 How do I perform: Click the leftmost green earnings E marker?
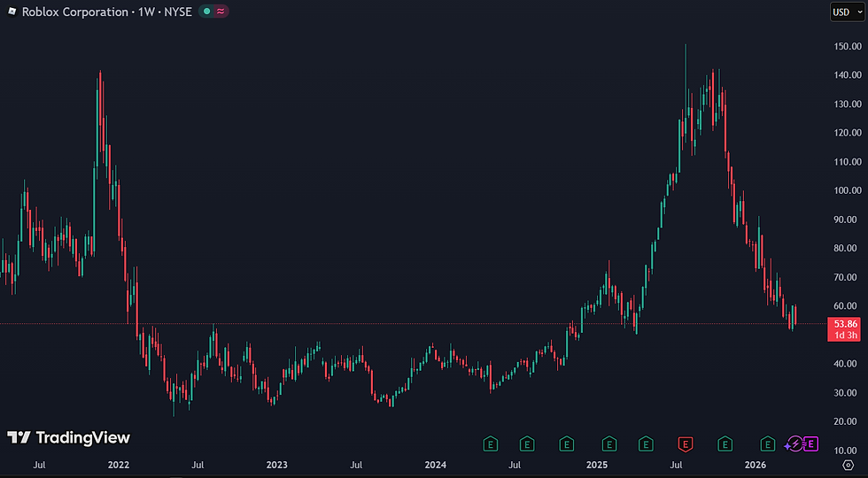click(490, 443)
